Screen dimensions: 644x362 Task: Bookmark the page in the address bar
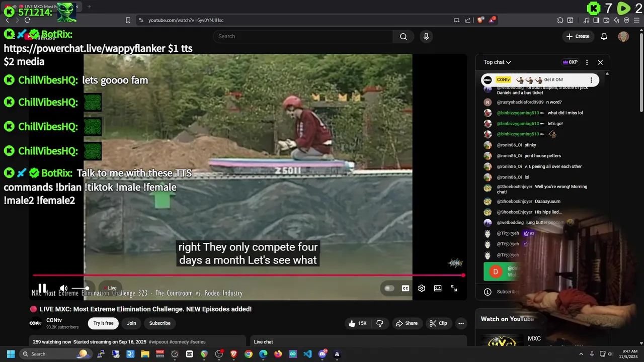click(128, 20)
